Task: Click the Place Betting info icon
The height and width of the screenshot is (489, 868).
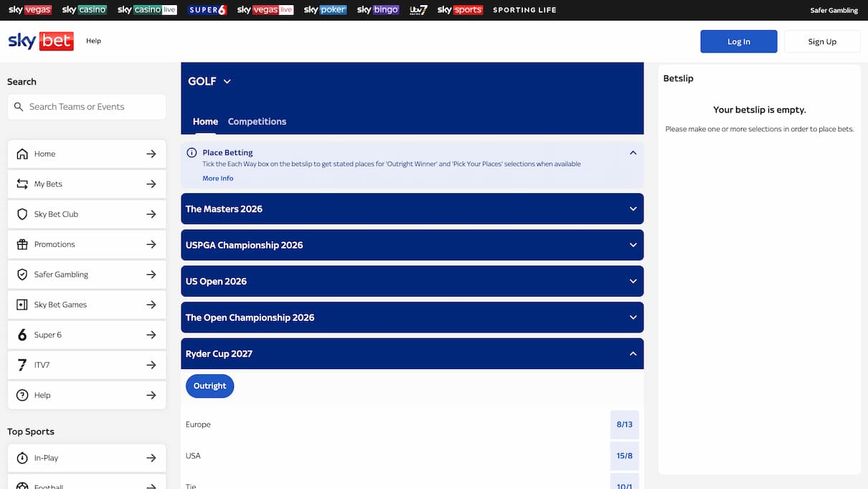Action: pos(192,152)
